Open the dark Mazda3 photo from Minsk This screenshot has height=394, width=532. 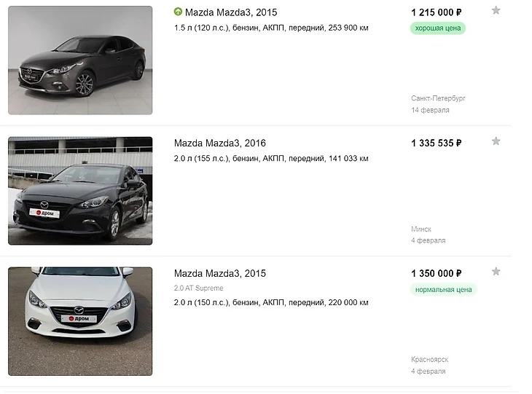[x=80, y=191]
